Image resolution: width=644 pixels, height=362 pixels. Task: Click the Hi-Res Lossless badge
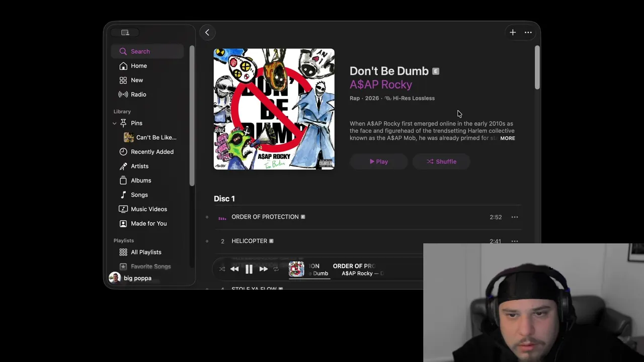click(410, 98)
